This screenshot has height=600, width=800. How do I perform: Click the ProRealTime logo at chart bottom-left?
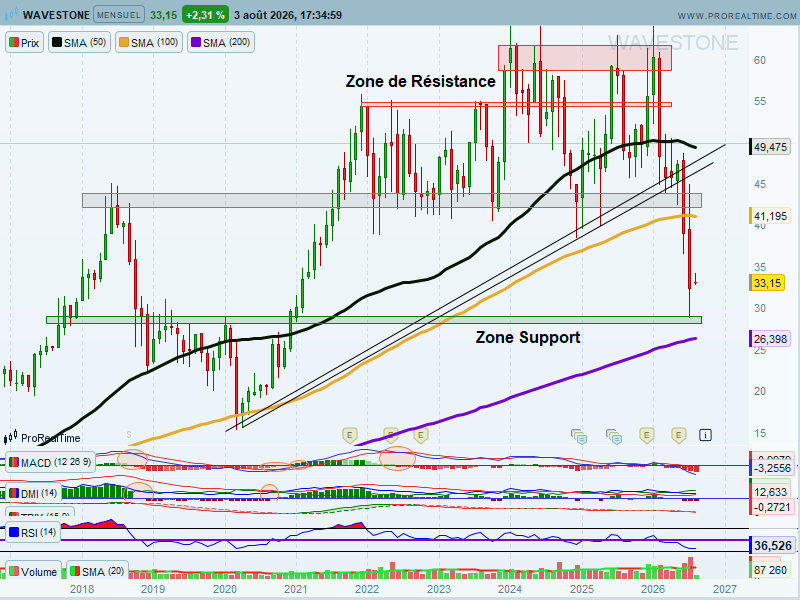(42, 438)
